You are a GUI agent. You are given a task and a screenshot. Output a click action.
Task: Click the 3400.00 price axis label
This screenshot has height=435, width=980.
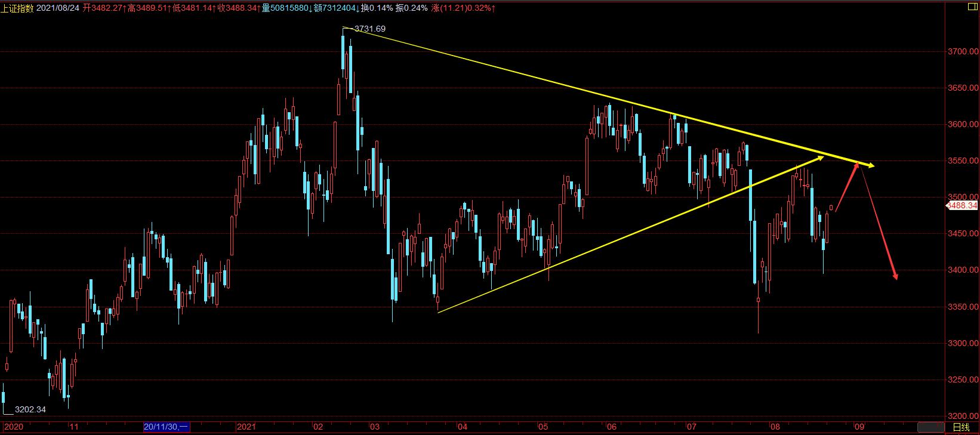[x=964, y=270]
